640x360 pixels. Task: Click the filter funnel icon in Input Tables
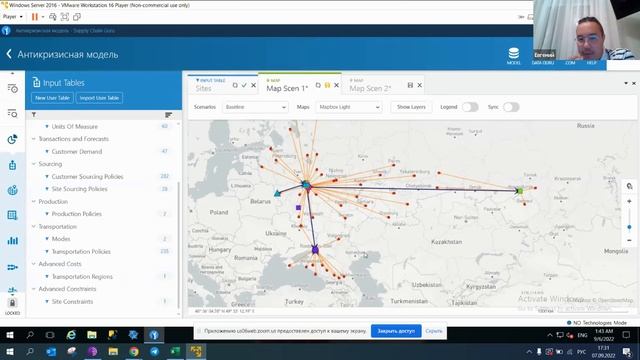point(34,115)
